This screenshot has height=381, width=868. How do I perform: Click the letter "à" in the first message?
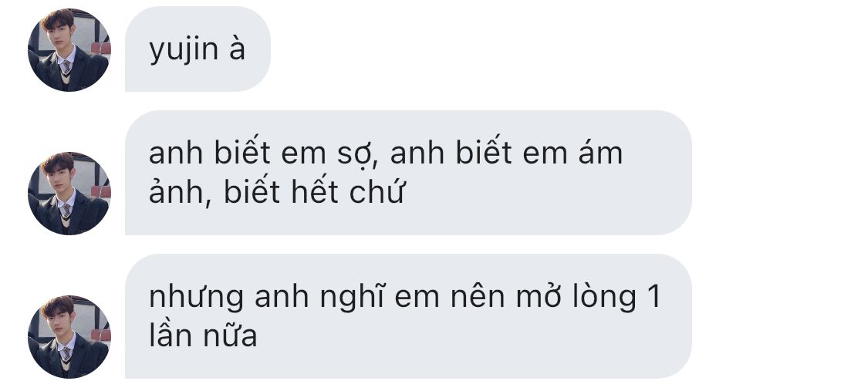click(237, 49)
